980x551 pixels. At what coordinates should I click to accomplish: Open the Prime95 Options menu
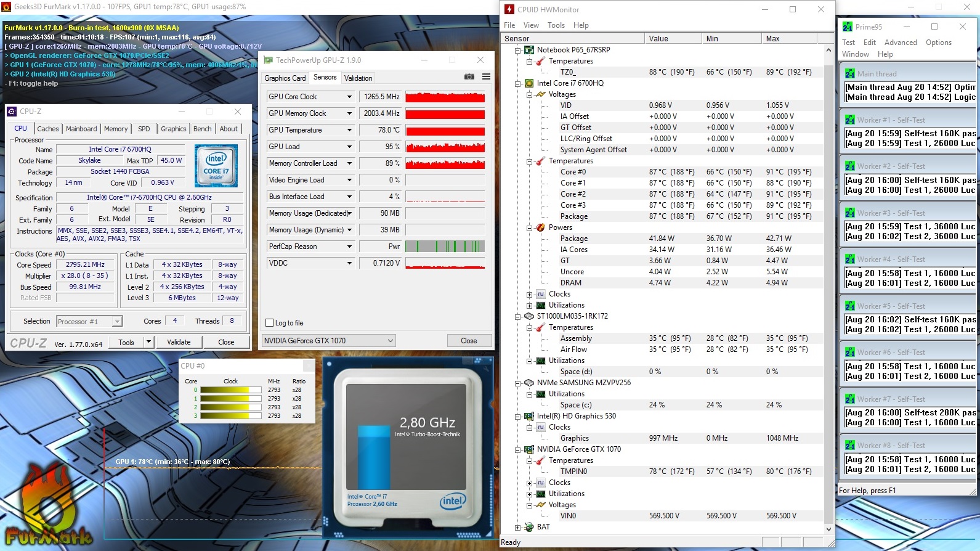938,43
